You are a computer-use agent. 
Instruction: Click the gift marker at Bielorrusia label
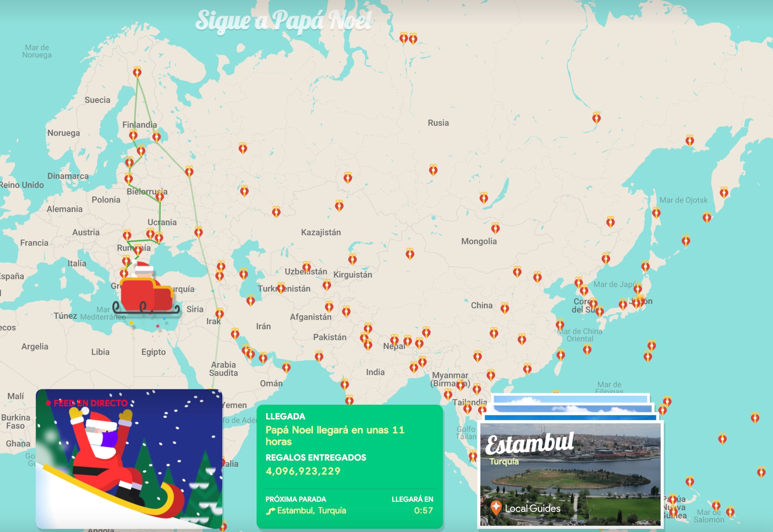point(160,197)
